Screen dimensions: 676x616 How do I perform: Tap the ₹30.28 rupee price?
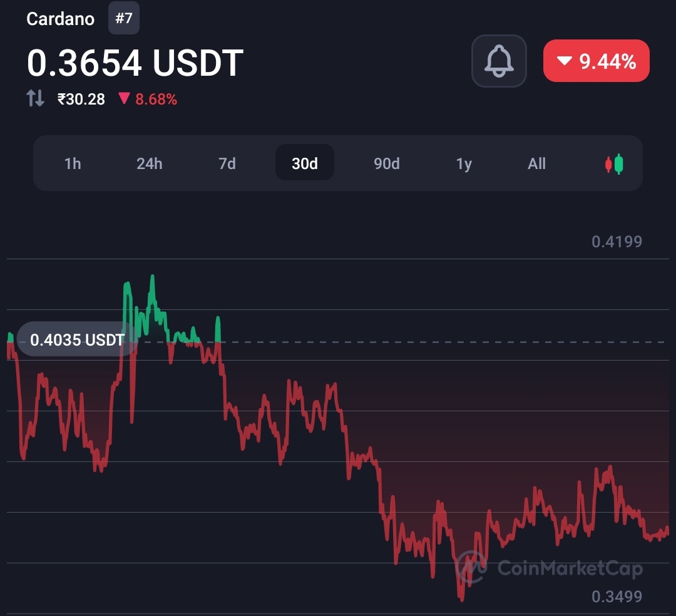tap(81, 99)
